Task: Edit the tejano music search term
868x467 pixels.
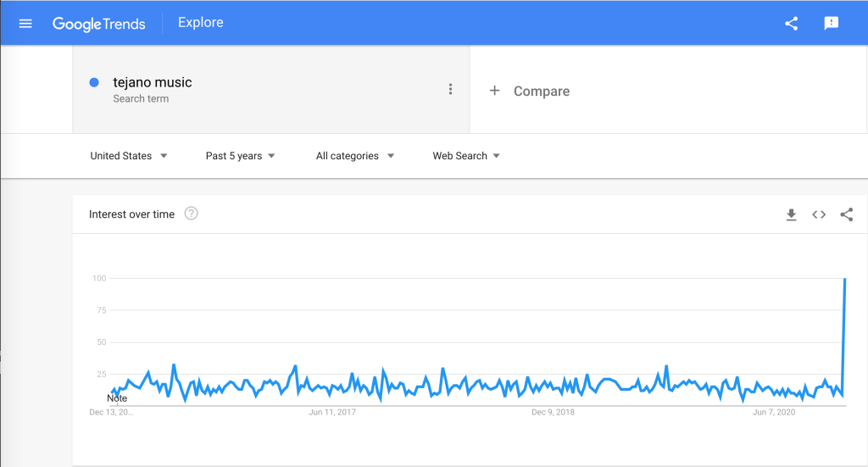Action: [x=153, y=83]
